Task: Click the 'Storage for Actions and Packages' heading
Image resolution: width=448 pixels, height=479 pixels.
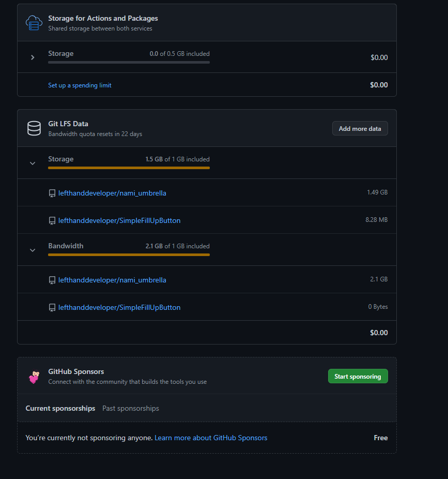Action: 103,18
